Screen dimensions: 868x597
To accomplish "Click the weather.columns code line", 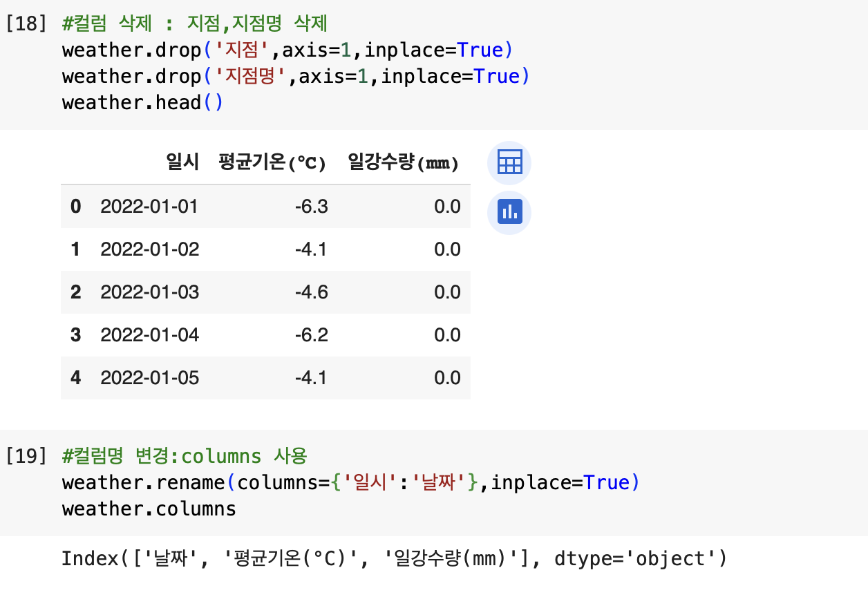I will coord(149,509).
